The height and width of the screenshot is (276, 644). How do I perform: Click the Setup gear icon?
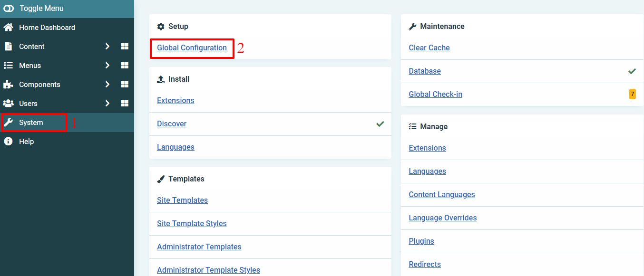tap(161, 27)
